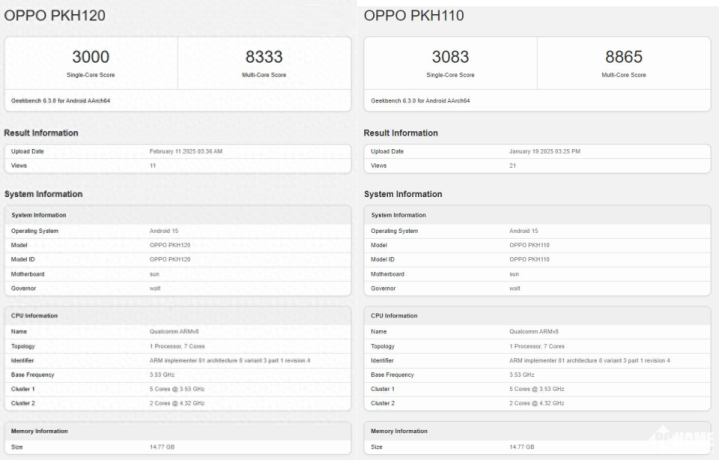The width and height of the screenshot is (719, 460).
Task: Click "1 Processor, 7 Cores" in PKH120 result
Action: [x=177, y=346]
